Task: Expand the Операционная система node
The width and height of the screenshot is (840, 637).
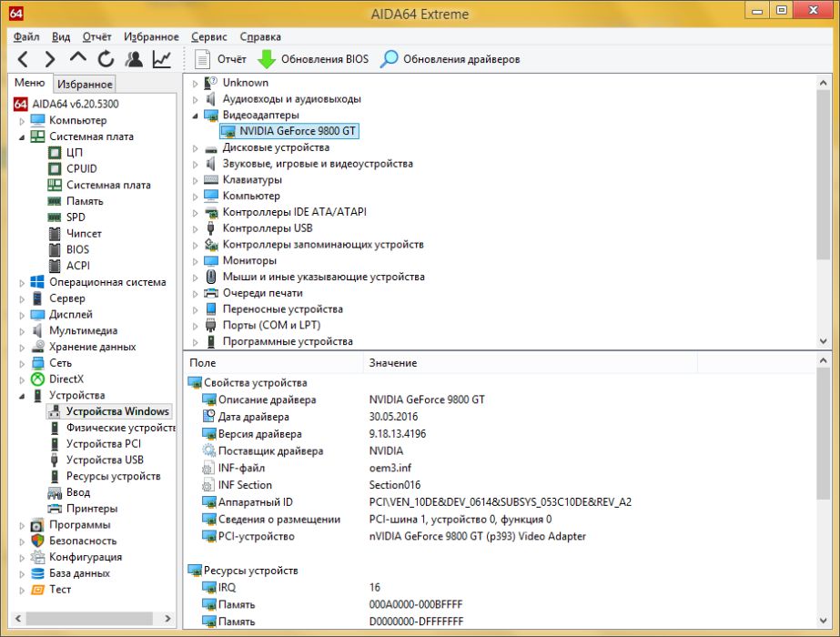Action: coord(22,283)
